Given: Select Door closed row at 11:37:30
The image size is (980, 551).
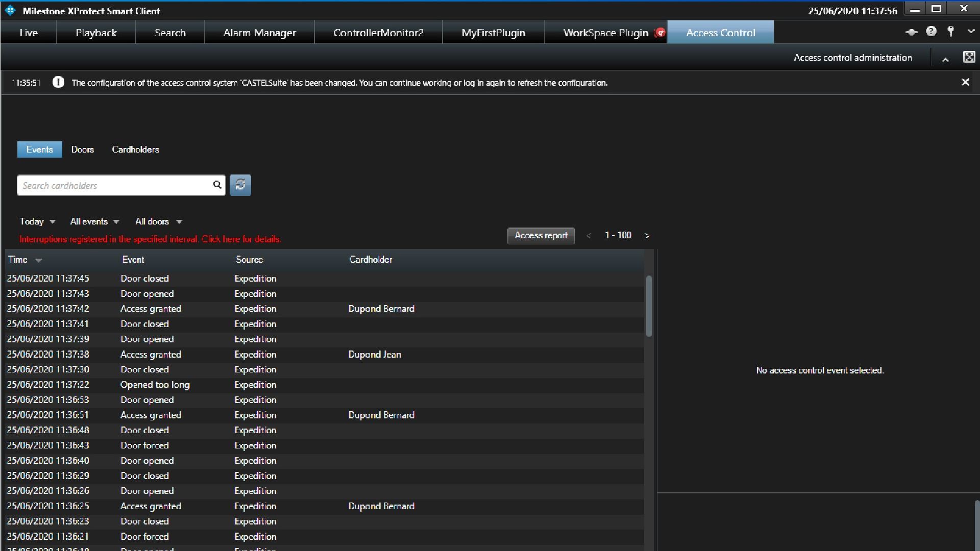Looking at the screenshot, I should click(325, 369).
